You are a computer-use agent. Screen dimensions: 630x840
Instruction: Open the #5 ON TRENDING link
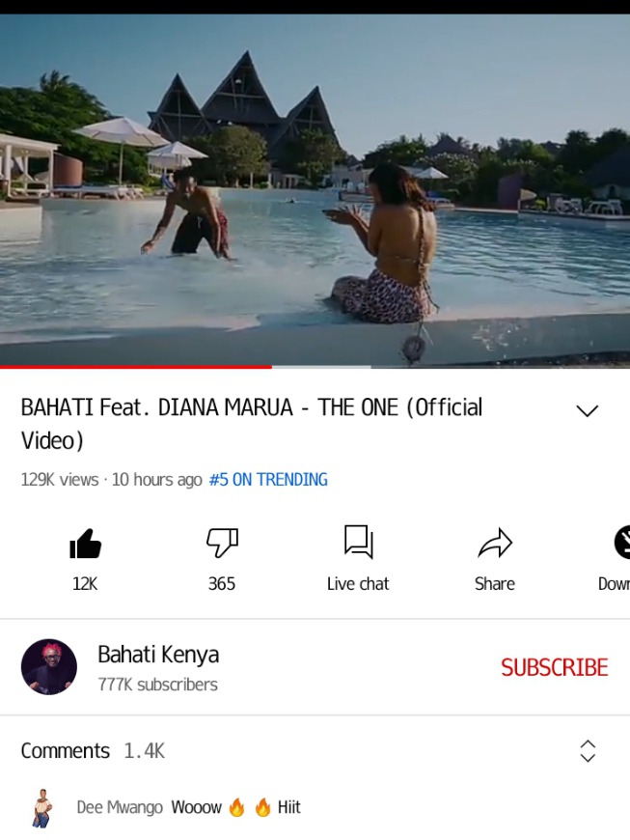pyautogui.click(x=268, y=480)
